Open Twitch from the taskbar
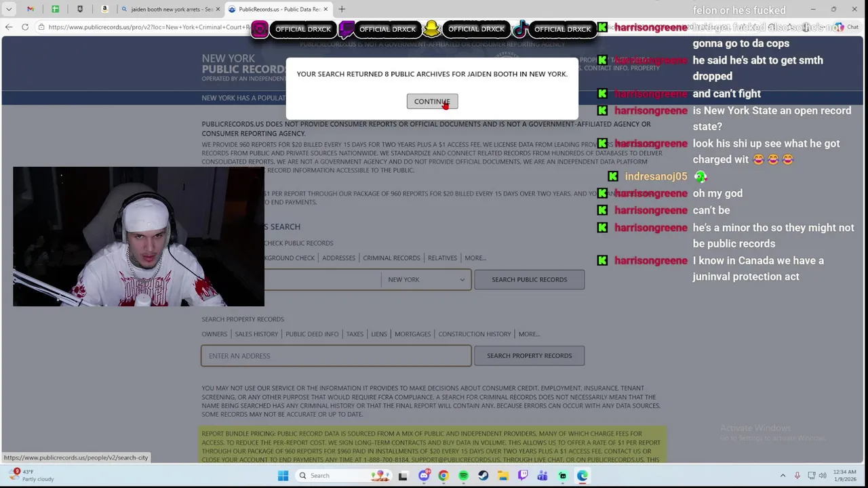 point(523,475)
